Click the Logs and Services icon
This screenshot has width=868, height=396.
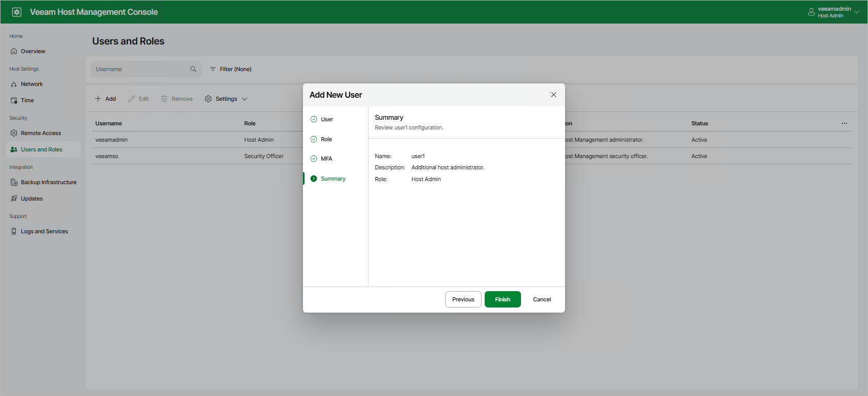[x=14, y=231]
